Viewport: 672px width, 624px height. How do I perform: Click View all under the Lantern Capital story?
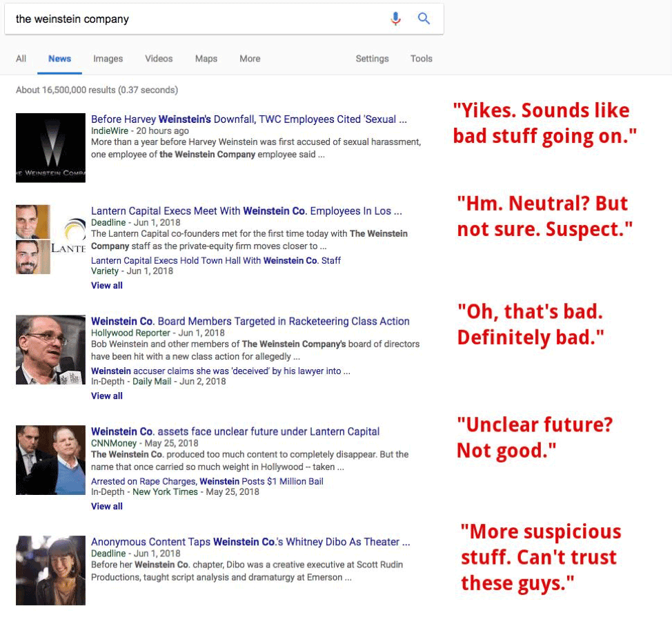(x=106, y=285)
